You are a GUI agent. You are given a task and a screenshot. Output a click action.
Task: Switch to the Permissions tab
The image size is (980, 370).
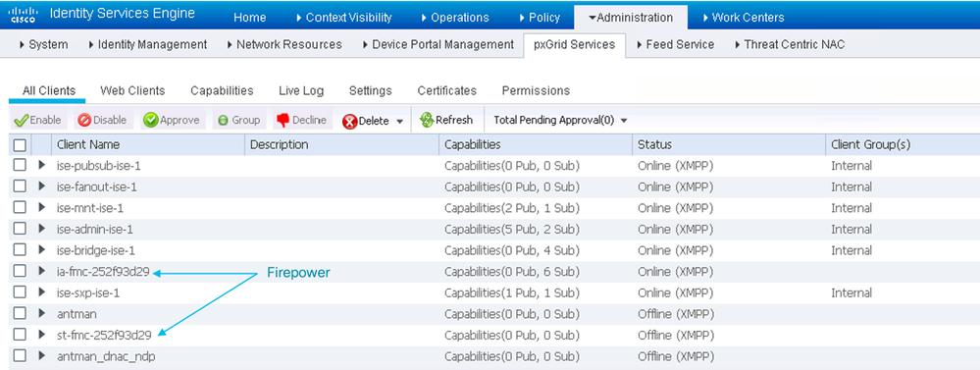pyautogui.click(x=536, y=90)
